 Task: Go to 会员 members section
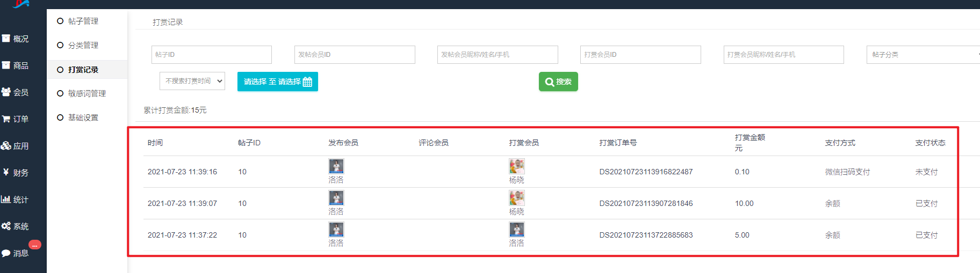click(16, 92)
